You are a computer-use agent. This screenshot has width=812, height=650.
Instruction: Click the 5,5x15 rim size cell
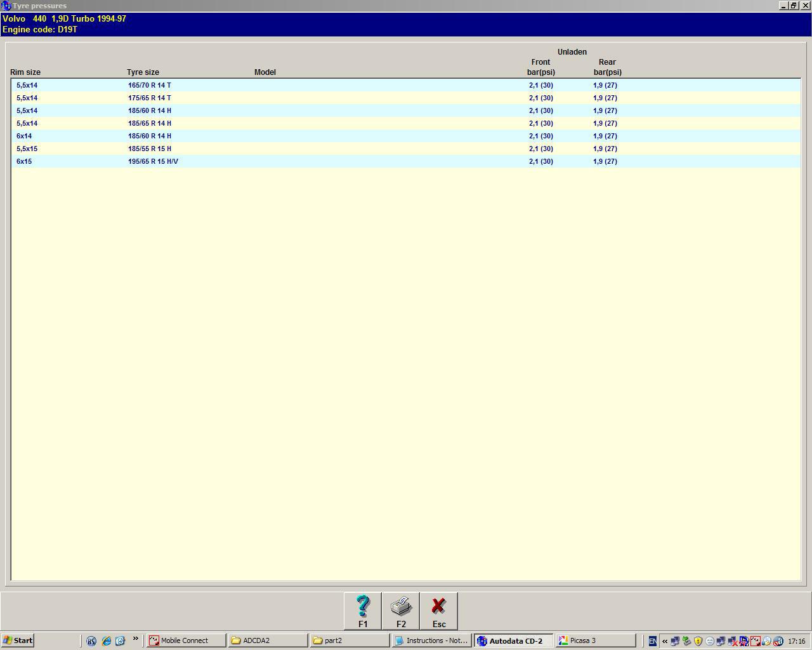pos(27,149)
